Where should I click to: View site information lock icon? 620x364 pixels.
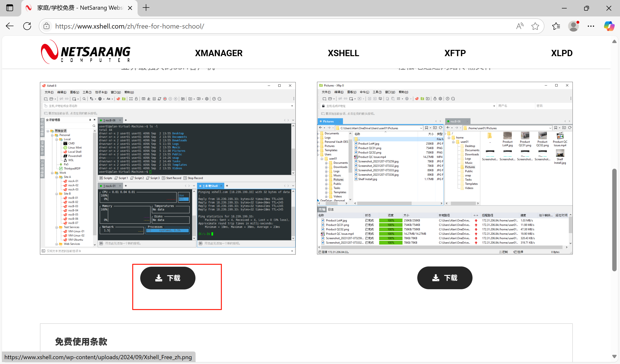click(x=46, y=26)
